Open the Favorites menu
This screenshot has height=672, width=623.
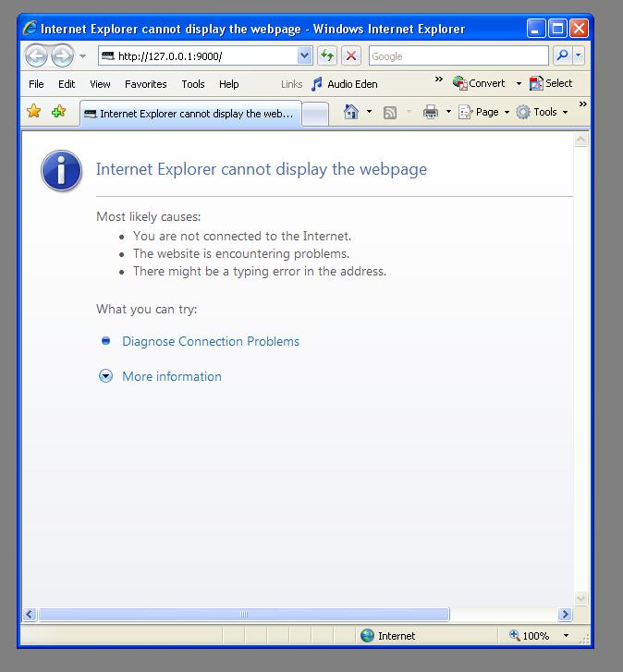point(145,84)
